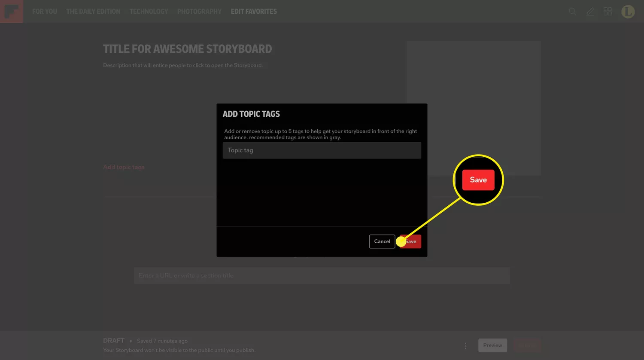Click the pencil compose icon in header
644x360 pixels.
[x=590, y=12]
